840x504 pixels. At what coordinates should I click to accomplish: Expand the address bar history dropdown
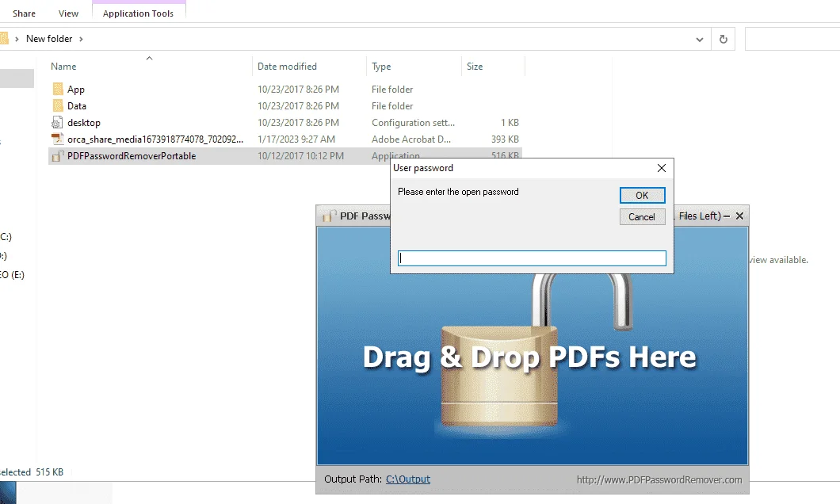click(x=699, y=39)
